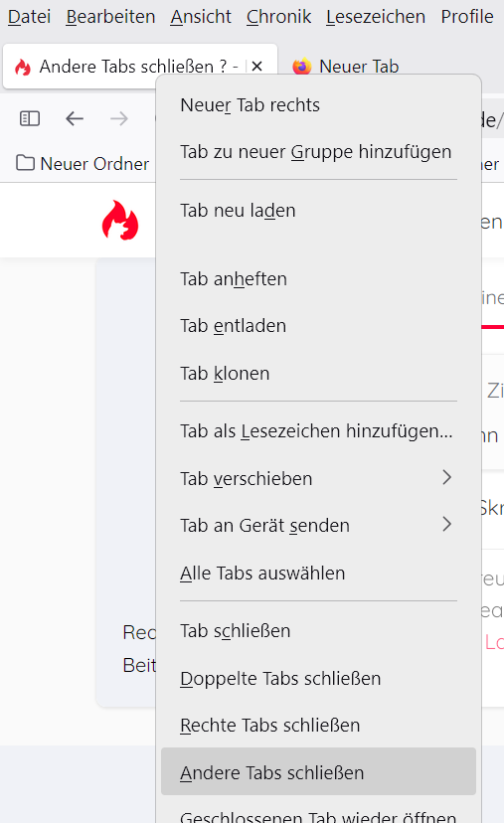Open the Chronik menu

coord(278,17)
